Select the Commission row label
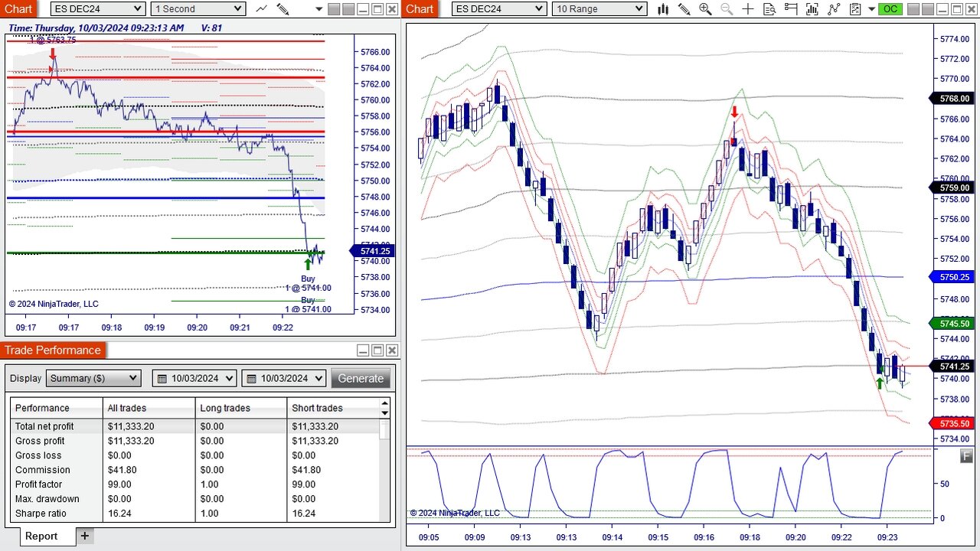 42,470
